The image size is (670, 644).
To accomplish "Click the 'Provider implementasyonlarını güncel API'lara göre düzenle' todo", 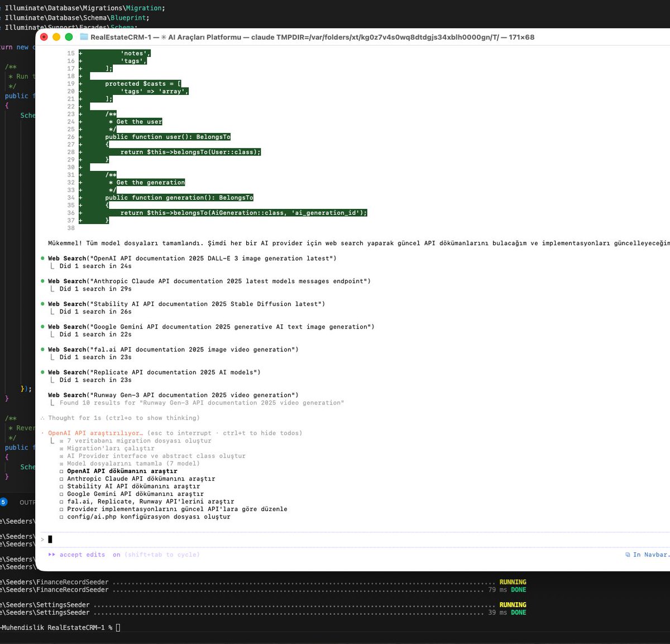I will pyautogui.click(x=177, y=509).
